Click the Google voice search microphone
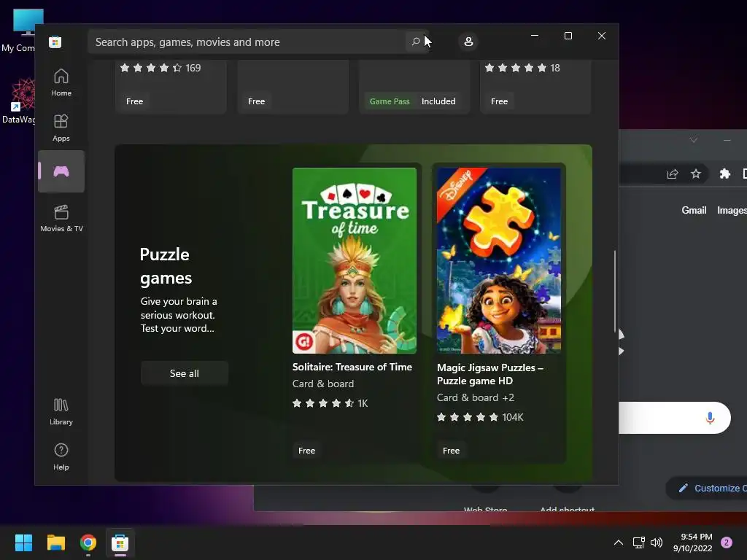747x560 pixels. 710,418
